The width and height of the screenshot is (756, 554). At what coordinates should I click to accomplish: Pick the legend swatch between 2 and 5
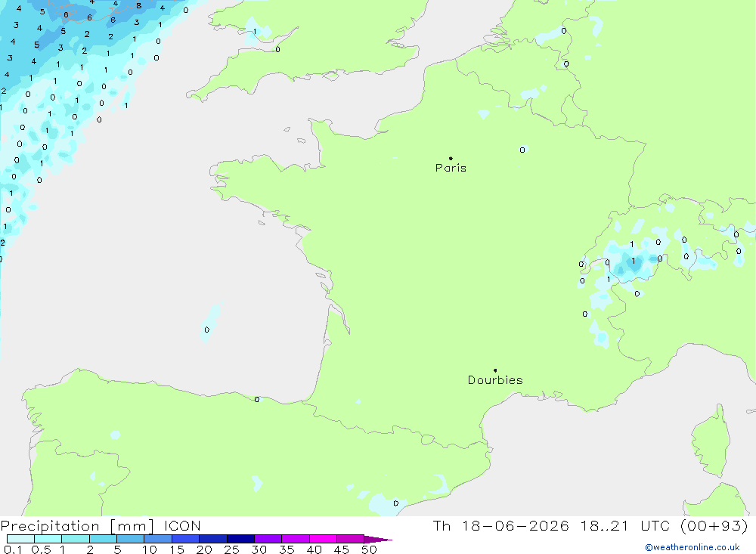(103, 539)
